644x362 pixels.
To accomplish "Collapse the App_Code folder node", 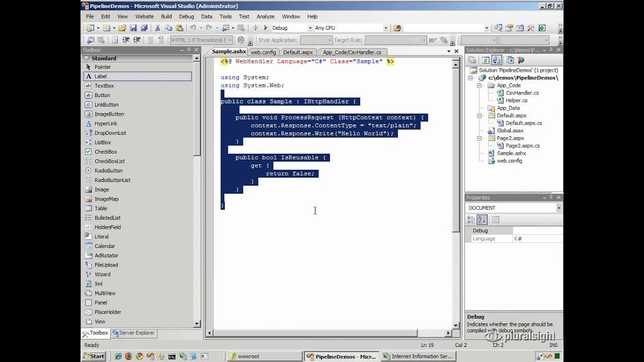I will 480,85.
